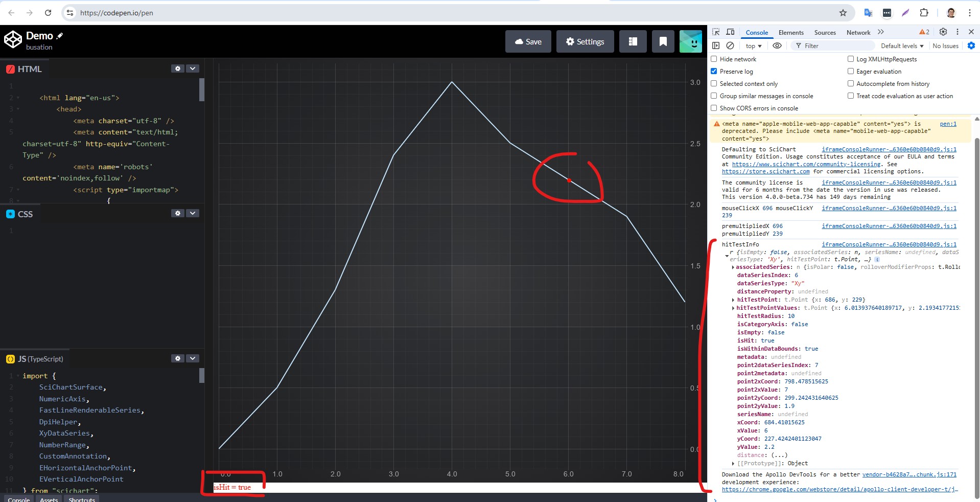Image resolution: width=980 pixels, height=502 pixels.
Task: Uncheck the Preserve log checkbox
Action: tap(714, 71)
